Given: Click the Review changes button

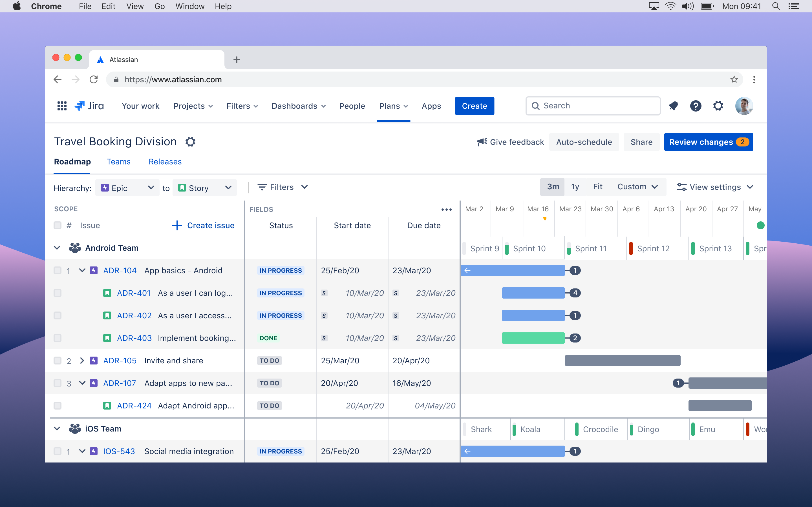Looking at the screenshot, I should tap(707, 142).
